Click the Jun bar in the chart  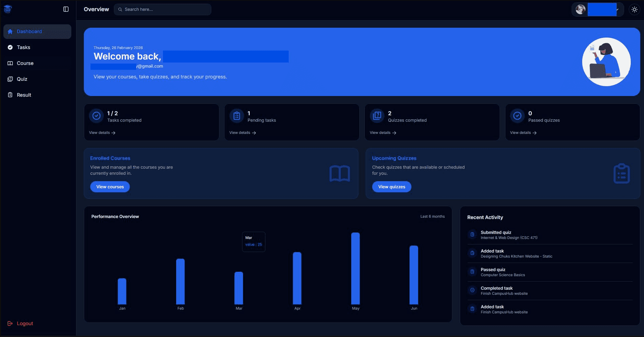(x=414, y=275)
